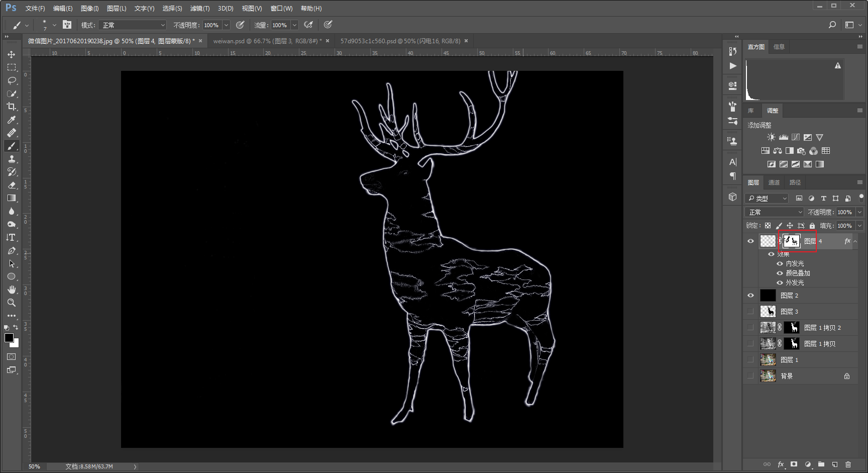Select the Lasso tool
The height and width of the screenshot is (473, 868).
click(11, 80)
